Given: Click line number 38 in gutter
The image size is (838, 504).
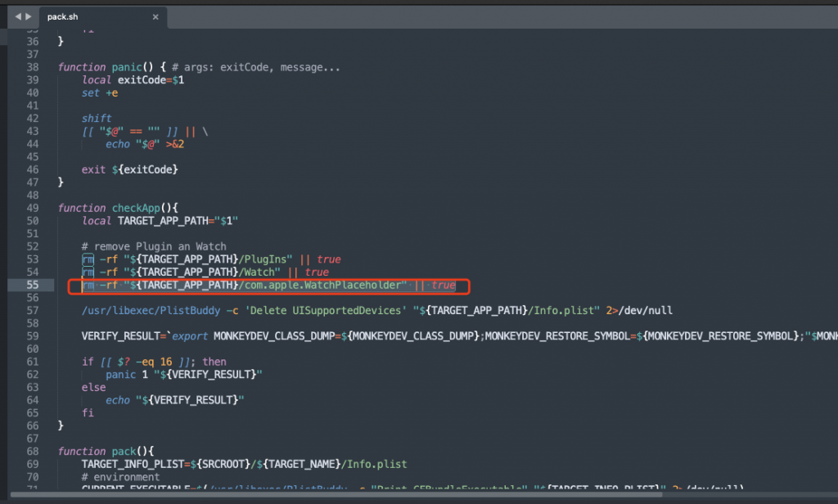Looking at the screenshot, I should (x=33, y=67).
